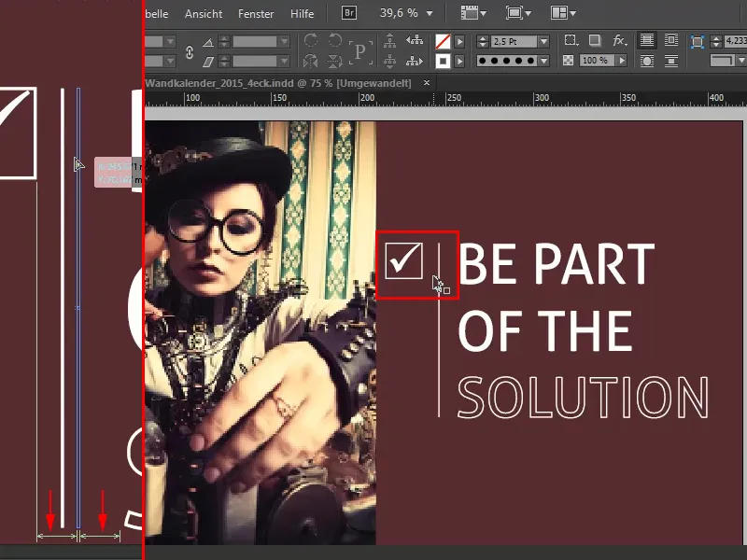
Task: Click the select previous object icon
Action: click(415, 40)
